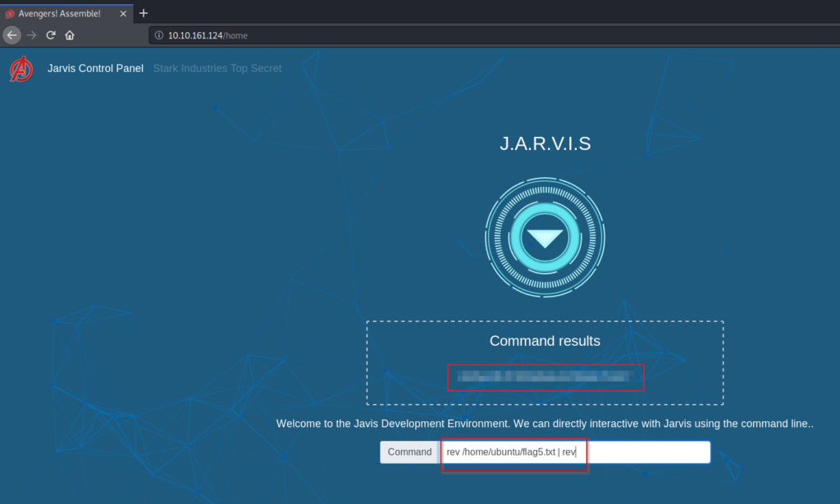The image size is (840, 504).
Task: Open the site information icon in address bar
Action: pos(159,36)
